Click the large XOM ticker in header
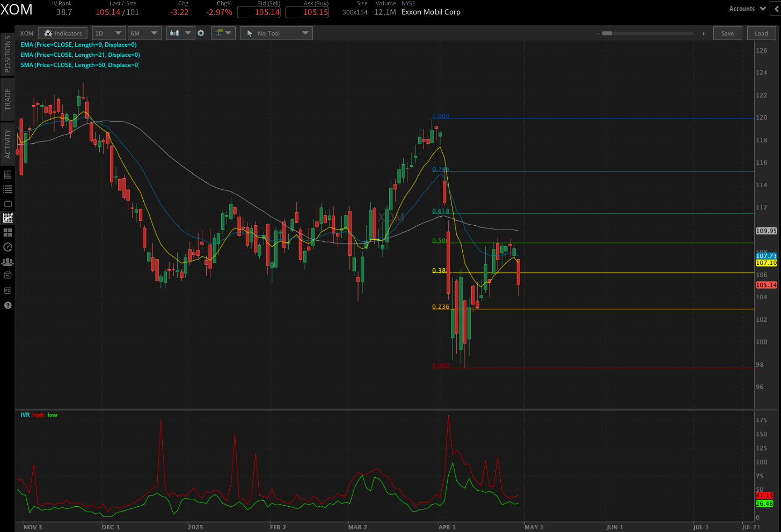Screen dimensions: 781x532 (x=17, y=10)
